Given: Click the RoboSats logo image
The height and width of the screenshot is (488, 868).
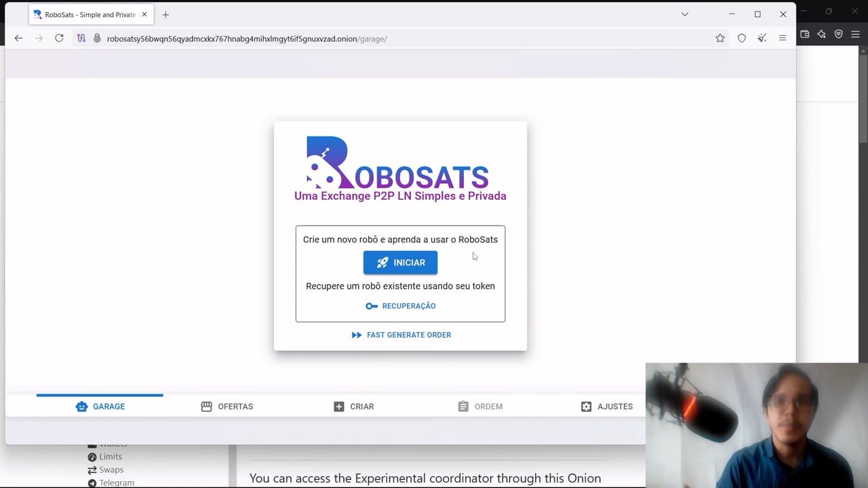Looking at the screenshot, I should pos(397,163).
